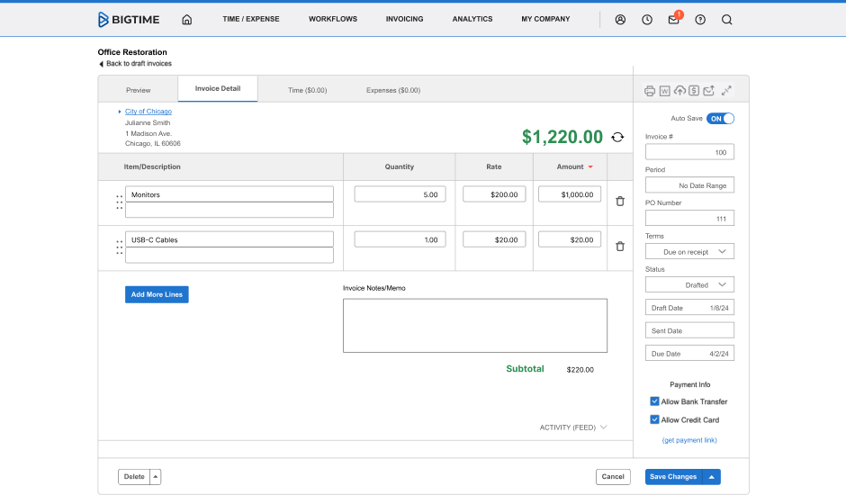Click the empty Sent Date field
846x504 pixels.
pos(689,331)
